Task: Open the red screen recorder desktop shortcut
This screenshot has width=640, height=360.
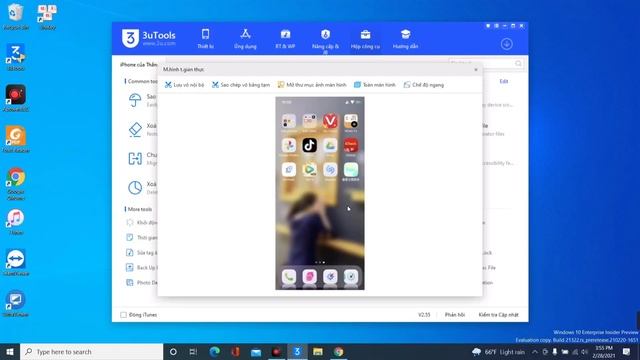Action: click(x=16, y=98)
